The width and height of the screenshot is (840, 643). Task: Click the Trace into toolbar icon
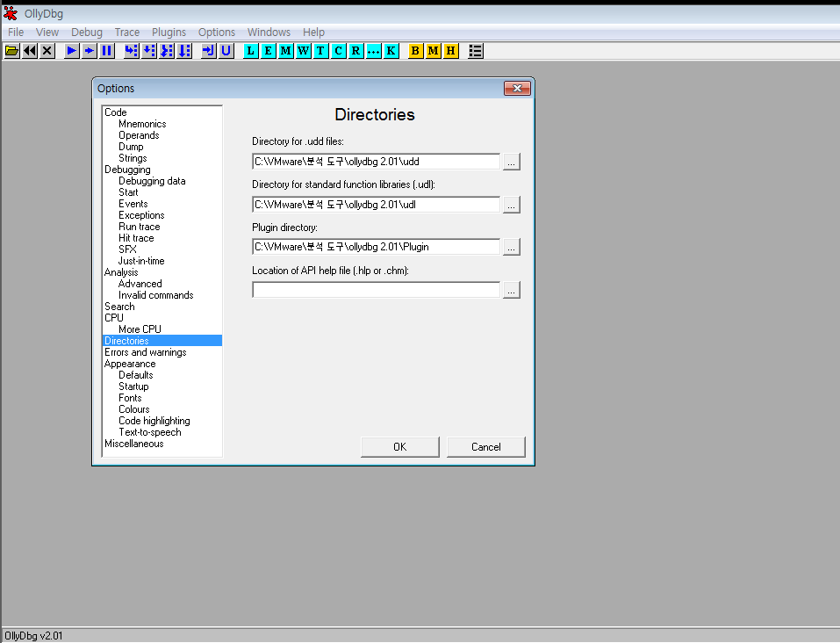[167, 51]
